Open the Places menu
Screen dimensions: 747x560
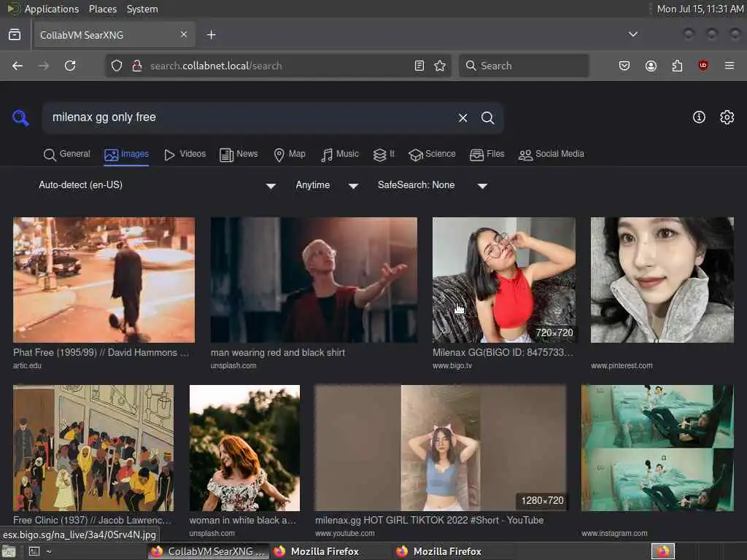click(x=102, y=9)
